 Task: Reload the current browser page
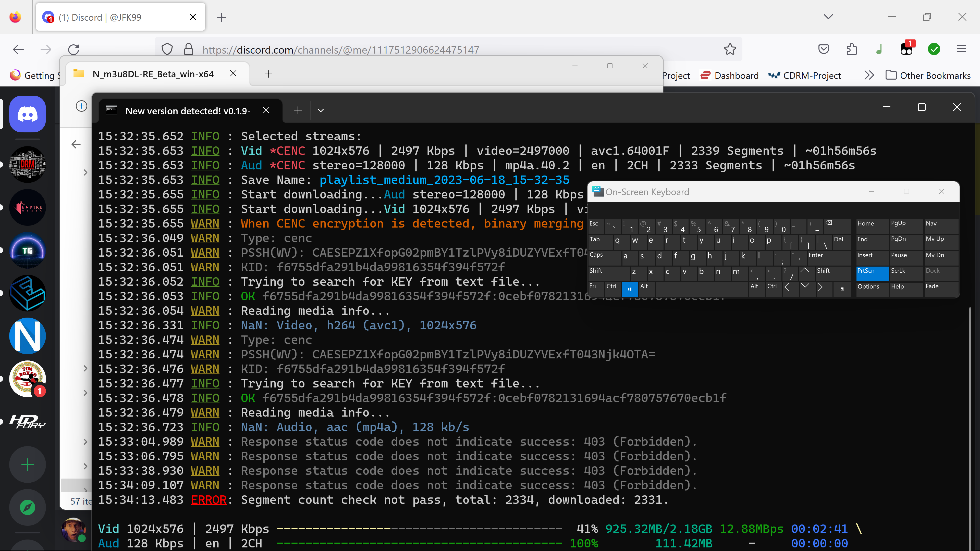click(x=73, y=49)
